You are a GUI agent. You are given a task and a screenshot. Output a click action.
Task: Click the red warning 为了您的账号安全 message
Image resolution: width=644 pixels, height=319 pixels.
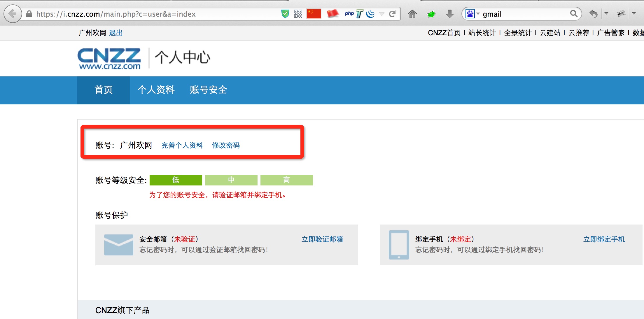[x=217, y=195]
